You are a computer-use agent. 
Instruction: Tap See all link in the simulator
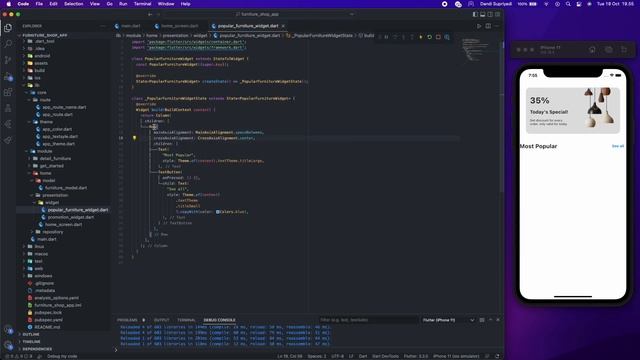click(618, 146)
